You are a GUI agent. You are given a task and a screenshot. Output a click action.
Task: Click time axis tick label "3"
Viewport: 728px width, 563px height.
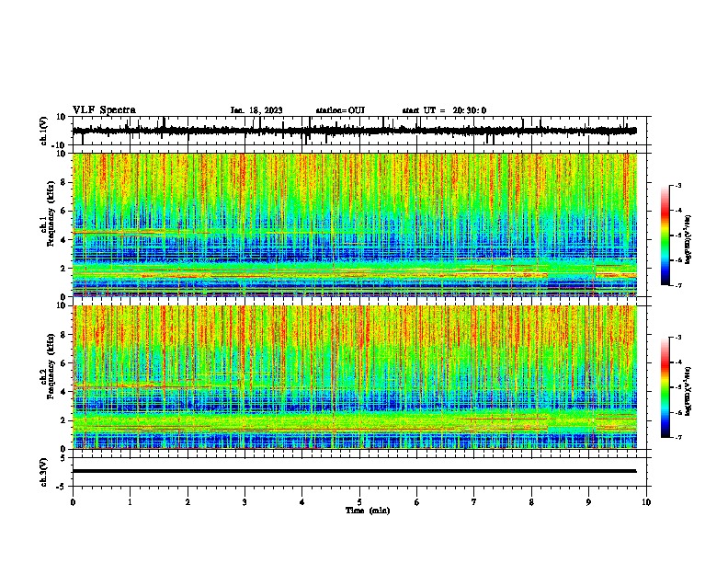coord(245,502)
